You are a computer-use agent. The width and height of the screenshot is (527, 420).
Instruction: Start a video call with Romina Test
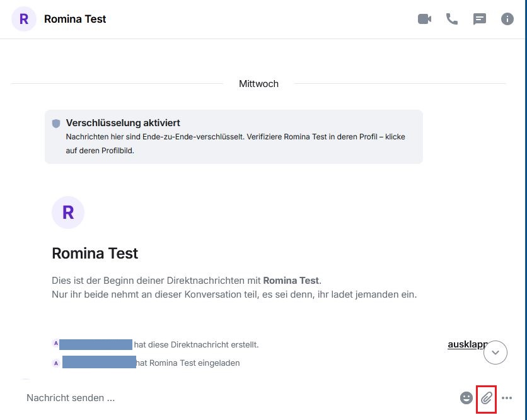pyautogui.click(x=424, y=19)
